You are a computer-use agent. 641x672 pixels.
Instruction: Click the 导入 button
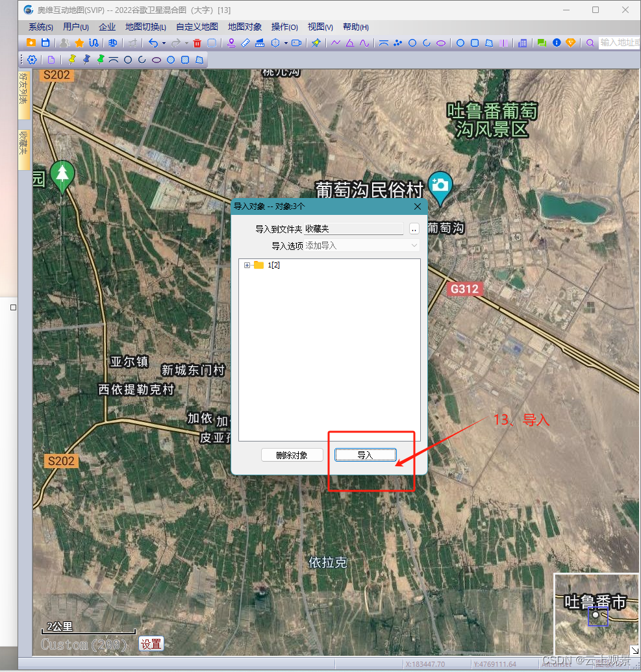[x=365, y=455]
